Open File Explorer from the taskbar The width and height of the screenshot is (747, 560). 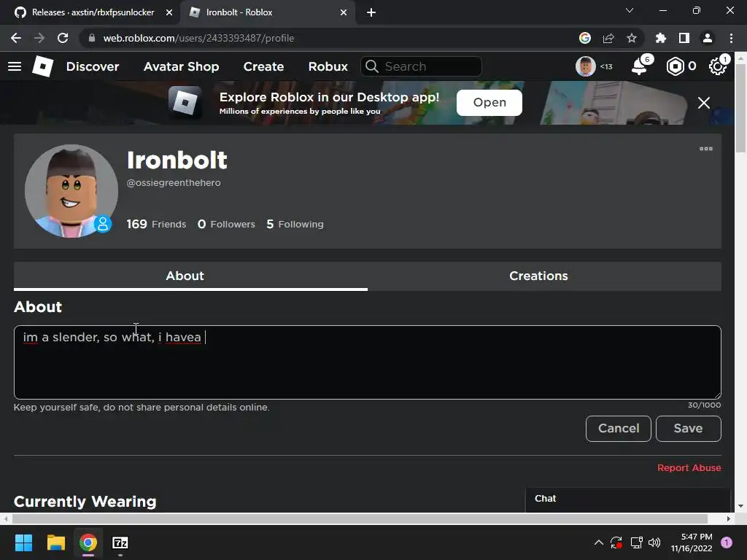coord(55,542)
